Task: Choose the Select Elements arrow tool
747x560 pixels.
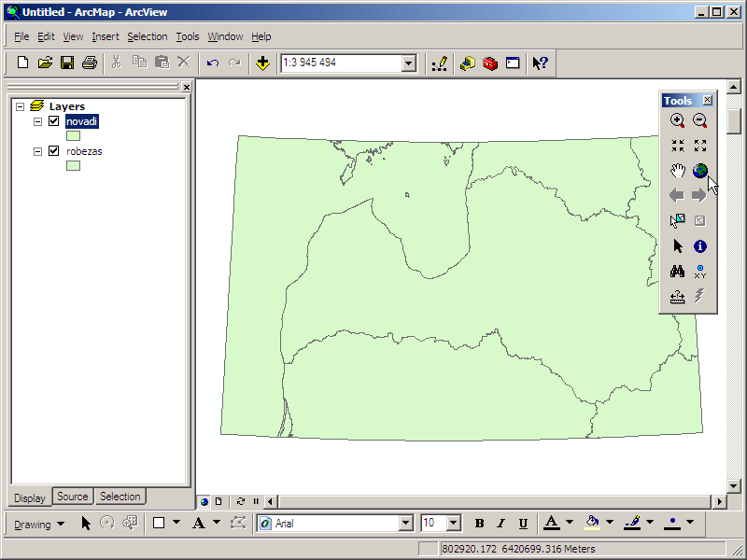Action: (x=678, y=246)
